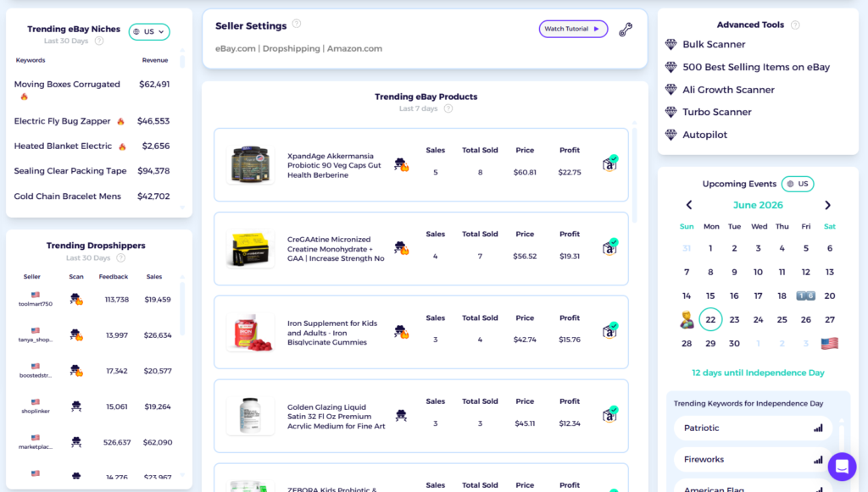Click "12 days until Independence Day" text
The image size is (868, 492).
(758, 373)
